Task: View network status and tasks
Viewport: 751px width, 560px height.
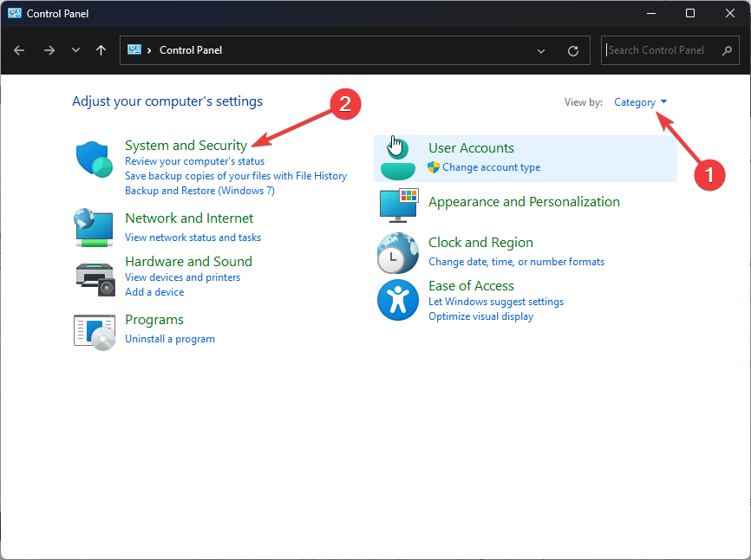Action: (x=193, y=237)
